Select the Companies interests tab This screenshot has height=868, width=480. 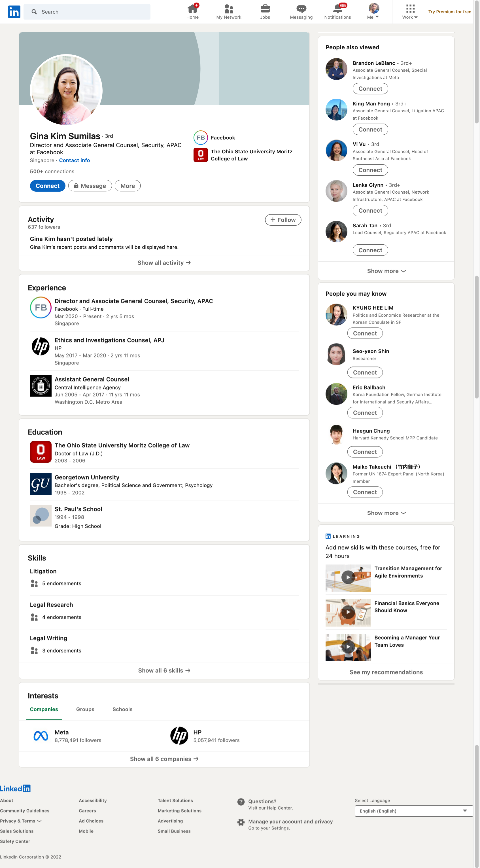[44, 709]
